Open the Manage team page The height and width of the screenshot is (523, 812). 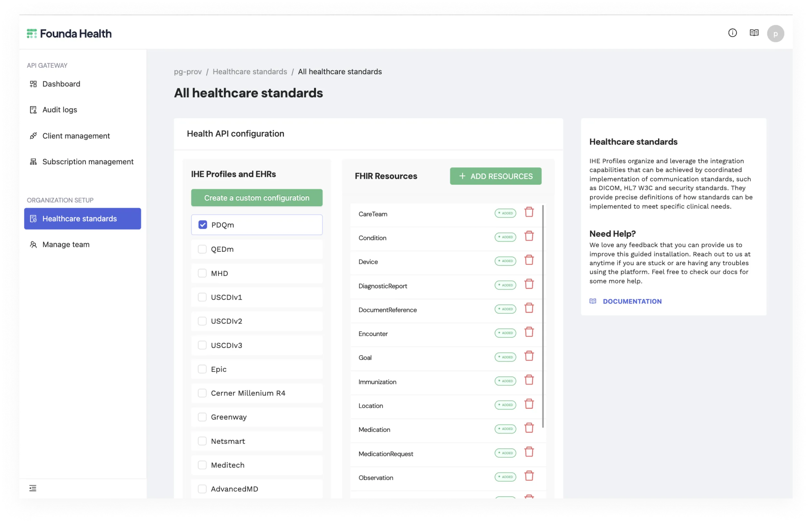click(x=83, y=244)
